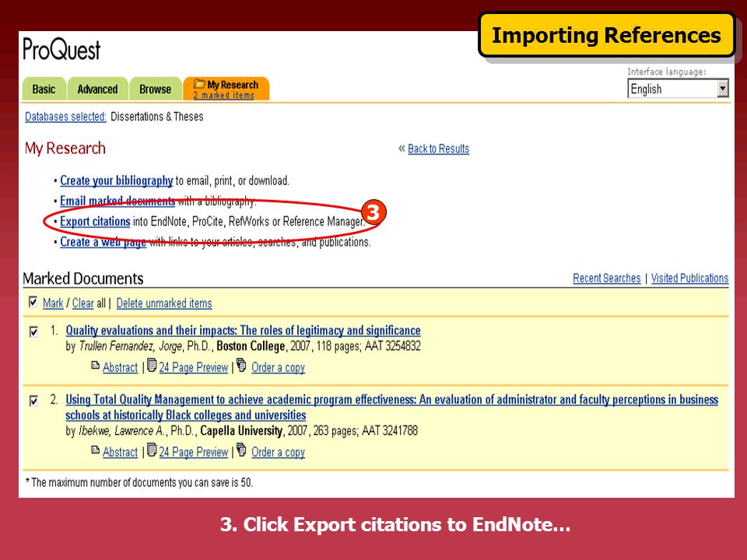Open 24 Page Preview for document 1
747x560 pixels.
(194, 368)
